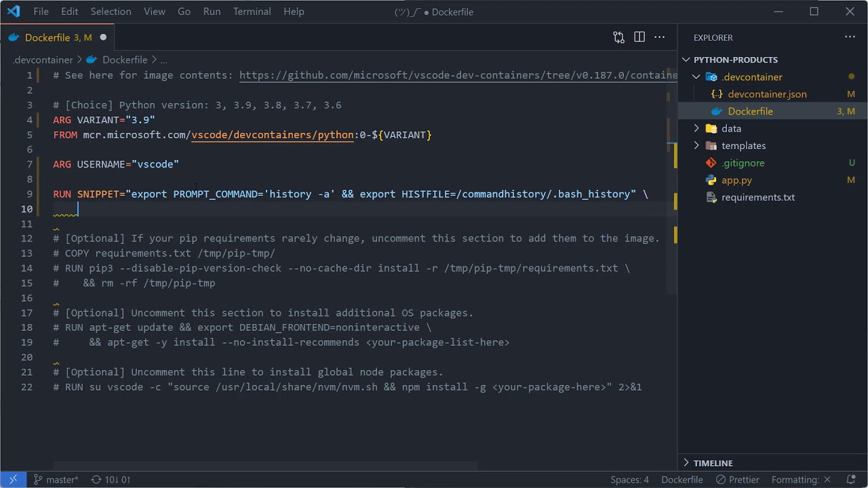
Task: Expand the templates folder chevron
Action: pyautogui.click(x=696, y=146)
